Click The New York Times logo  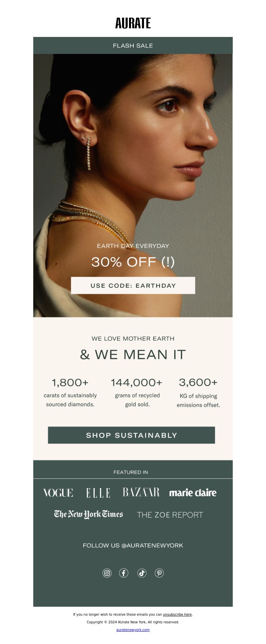pos(88,514)
